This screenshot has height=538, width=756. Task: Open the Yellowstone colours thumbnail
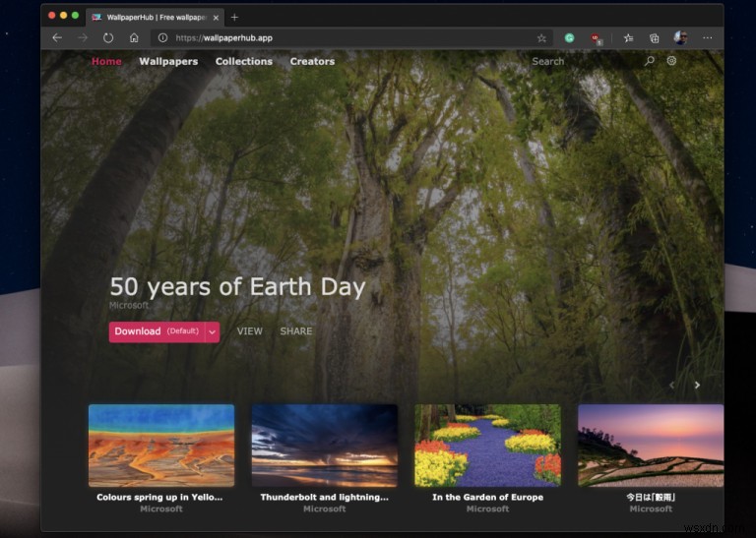tap(161, 446)
